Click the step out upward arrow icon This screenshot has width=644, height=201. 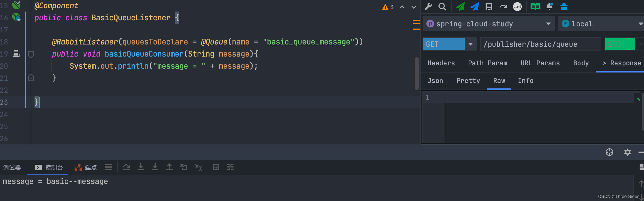click(169, 167)
